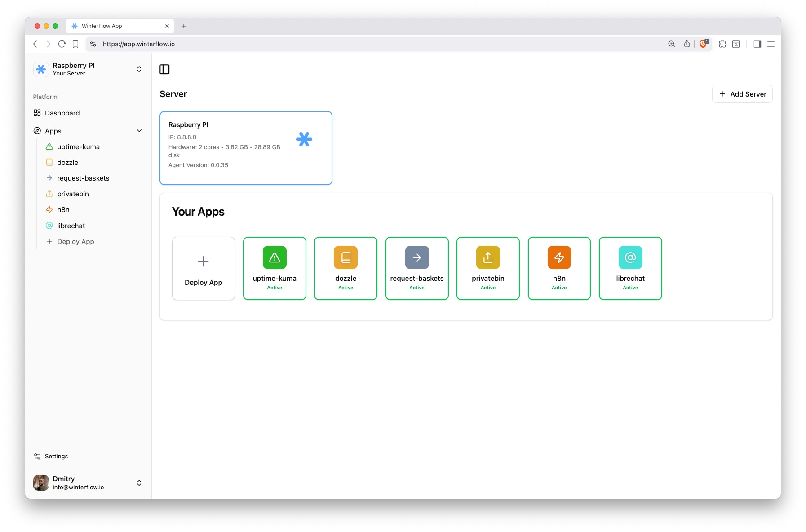
Task: Click the Apps compass icon
Action: [37, 131]
